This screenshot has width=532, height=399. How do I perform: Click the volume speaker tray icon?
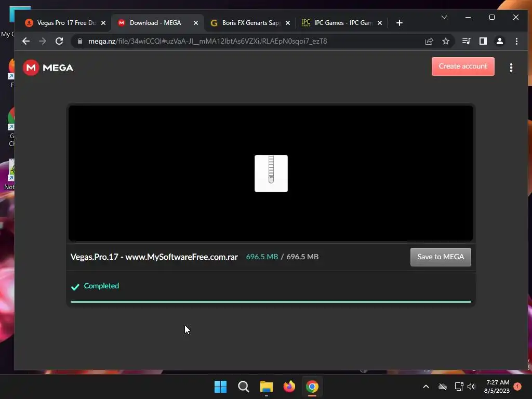click(x=471, y=387)
